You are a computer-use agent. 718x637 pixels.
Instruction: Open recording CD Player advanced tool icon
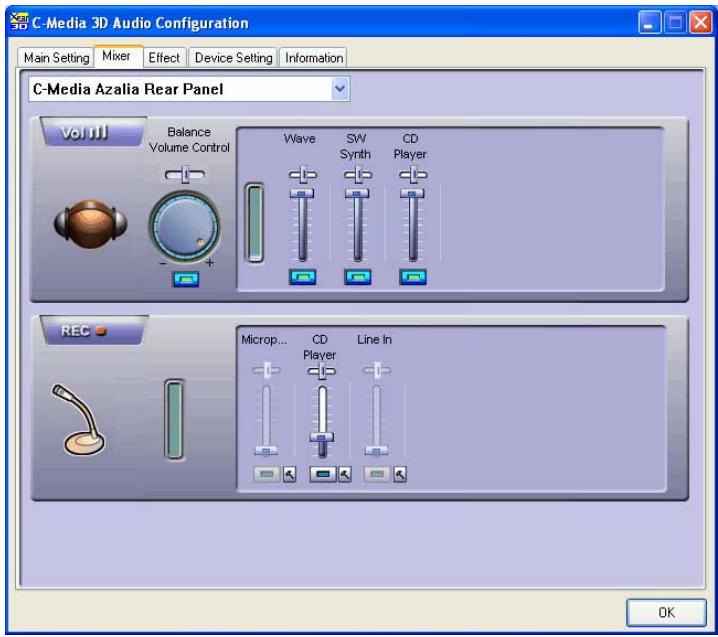coord(345,474)
